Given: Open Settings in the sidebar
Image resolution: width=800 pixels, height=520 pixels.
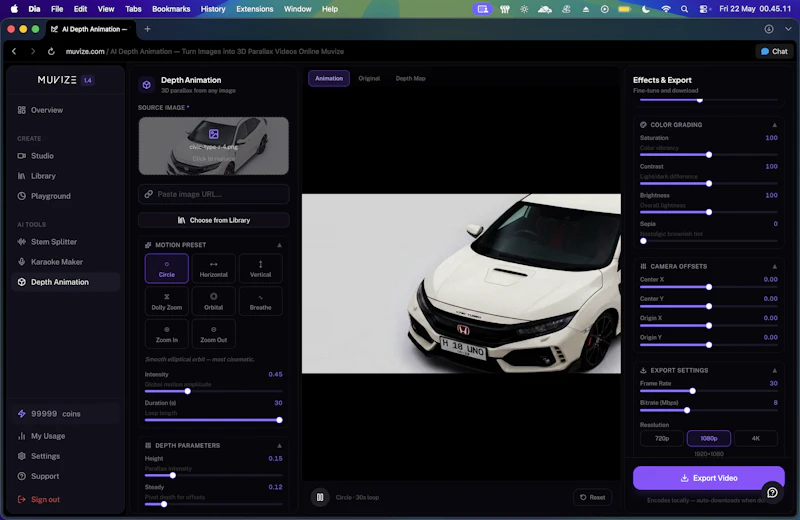Looking at the screenshot, I should [65, 456].
